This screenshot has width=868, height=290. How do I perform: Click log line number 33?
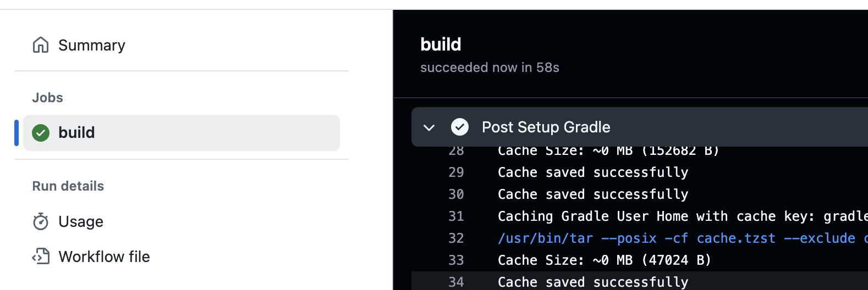click(456, 260)
